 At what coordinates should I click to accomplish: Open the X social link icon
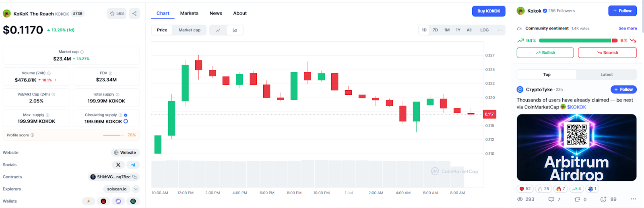(118, 165)
